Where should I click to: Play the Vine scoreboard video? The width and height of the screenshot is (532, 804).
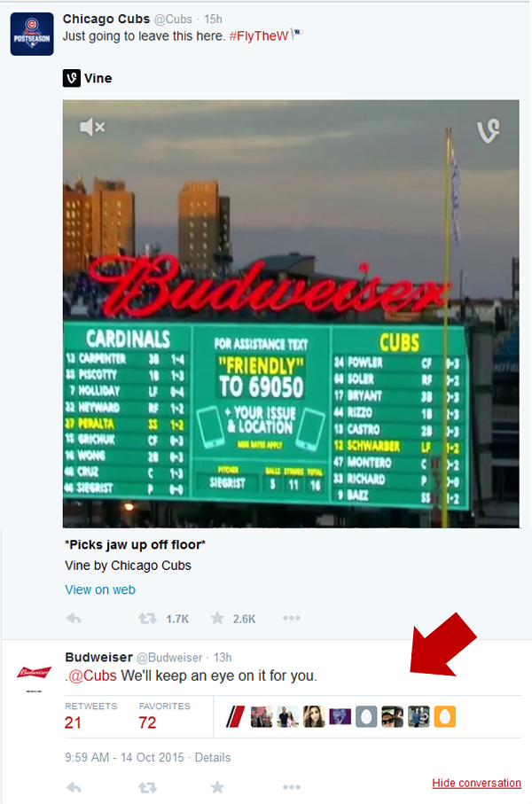click(x=291, y=313)
